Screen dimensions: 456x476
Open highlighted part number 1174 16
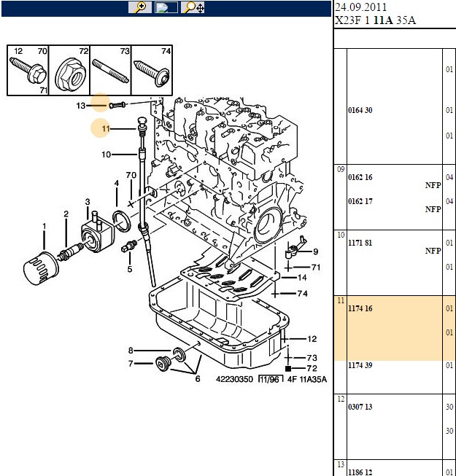360,308
